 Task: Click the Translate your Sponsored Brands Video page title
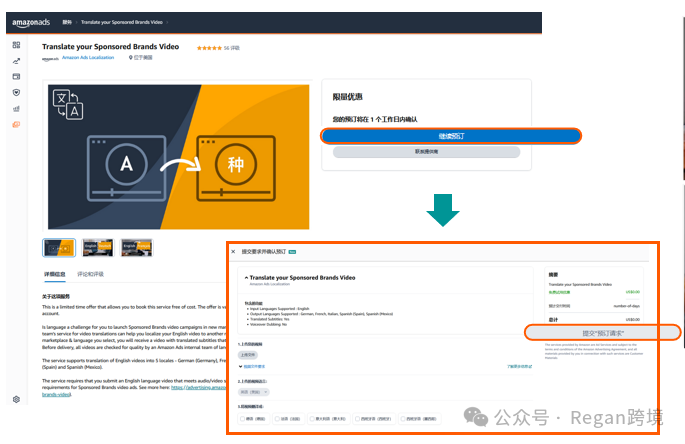click(x=111, y=47)
